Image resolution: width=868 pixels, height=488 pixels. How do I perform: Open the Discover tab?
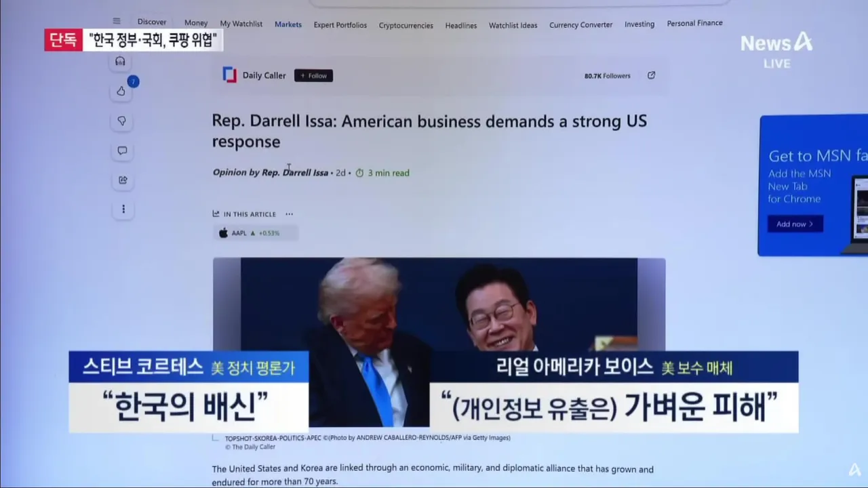pyautogui.click(x=152, y=22)
